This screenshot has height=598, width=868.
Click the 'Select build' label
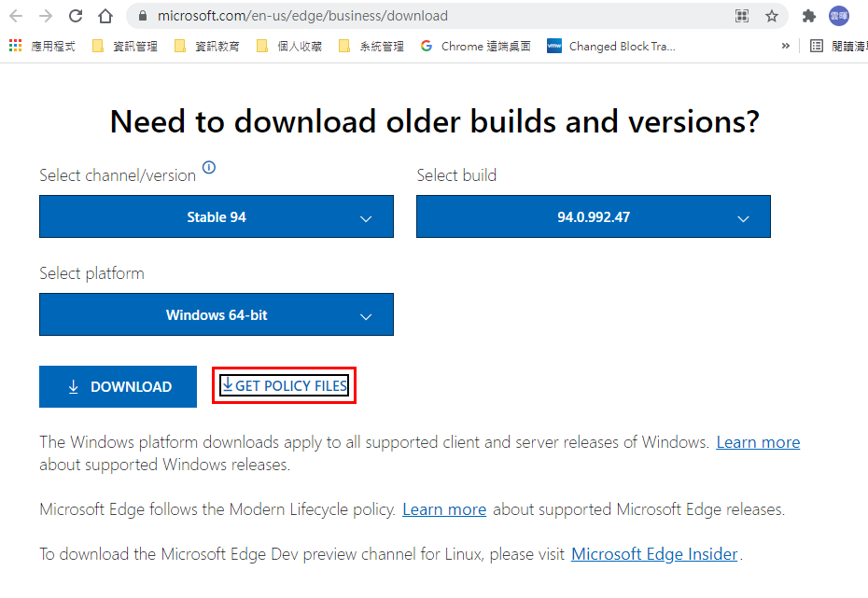coord(456,175)
